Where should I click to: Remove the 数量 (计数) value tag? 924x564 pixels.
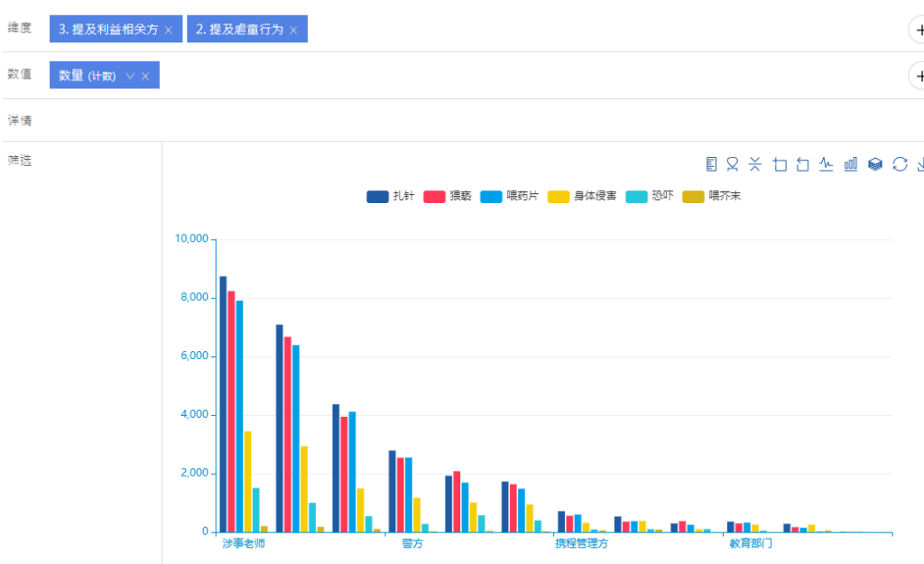(145, 76)
